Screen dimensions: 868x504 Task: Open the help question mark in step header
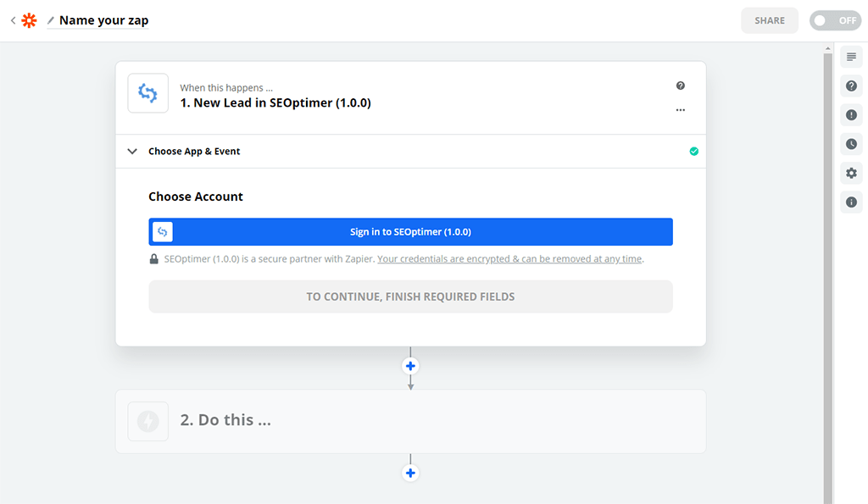[x=680, y=86]
